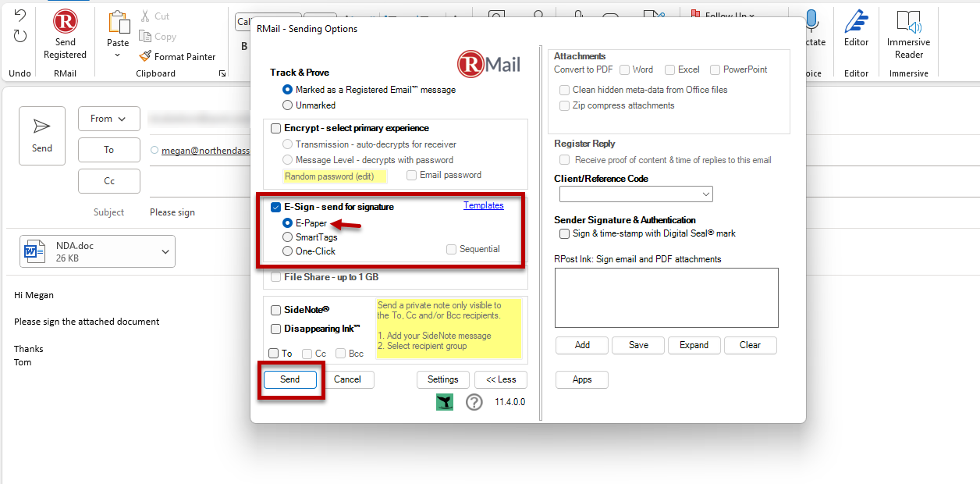This screenshot has width=980, height=484.
Task: Click Send in the RMail dialog
Action: point(290,379)
